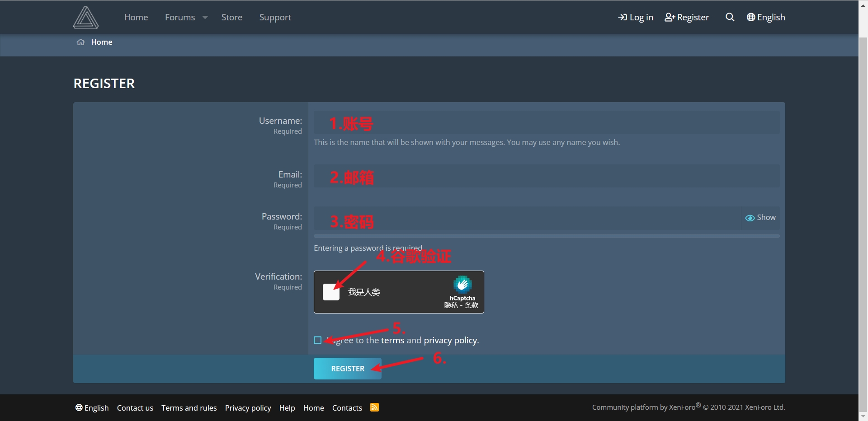Click the home breadcrumb house icon
This screenshot has width=868, height=421.
click(x=81, y=42)
